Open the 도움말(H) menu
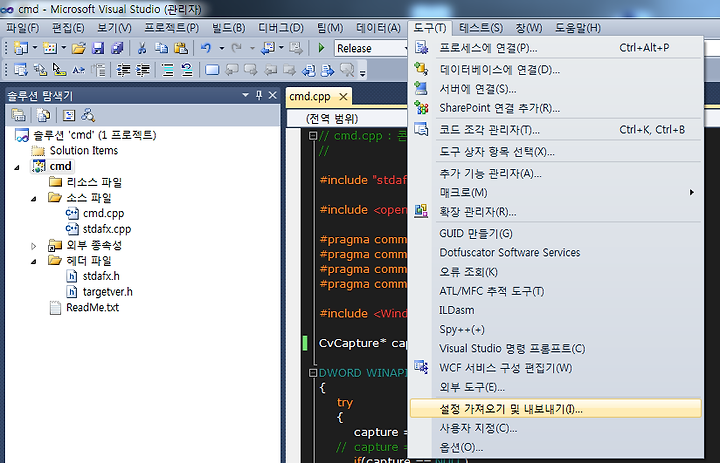Viewport: 720px width, 463px height. pos(577,28)
